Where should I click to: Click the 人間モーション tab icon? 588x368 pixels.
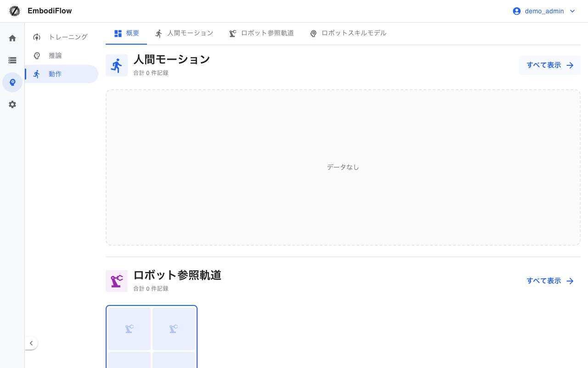(159, 34)
